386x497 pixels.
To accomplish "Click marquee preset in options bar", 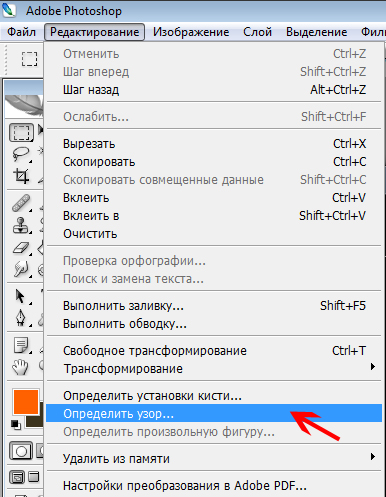I will tap(30, 59).
